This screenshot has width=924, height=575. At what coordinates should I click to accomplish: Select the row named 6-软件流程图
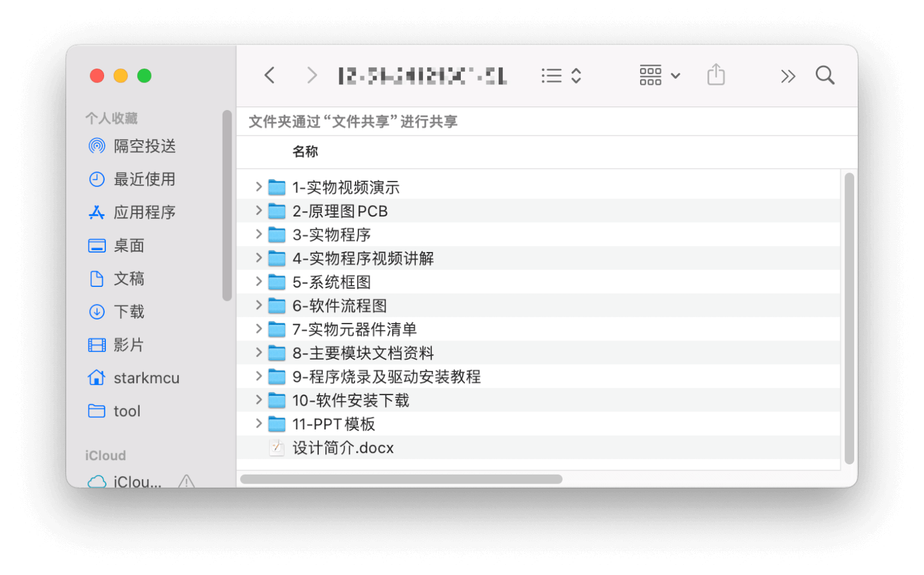538,306
